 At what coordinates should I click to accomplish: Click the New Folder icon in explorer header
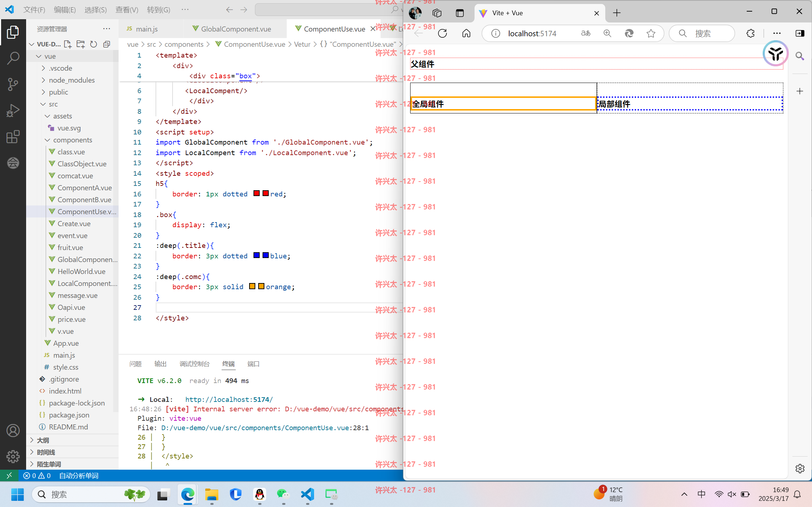point(81,44)
